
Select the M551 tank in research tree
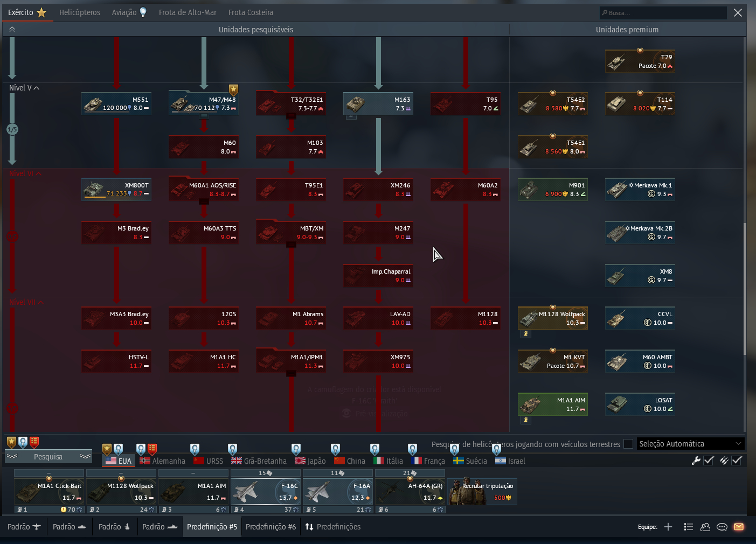[116, 103]
